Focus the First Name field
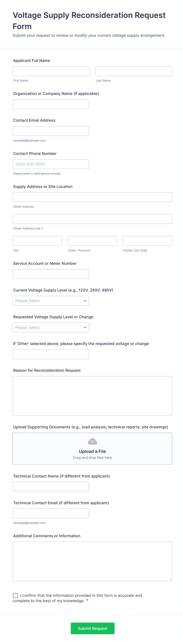183x644 pixels. pyautogui.click(x=51, y=71)
